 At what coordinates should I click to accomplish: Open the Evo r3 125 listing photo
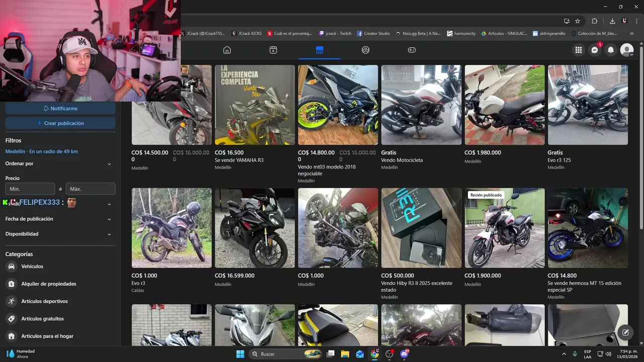click(x=588, y=105)
